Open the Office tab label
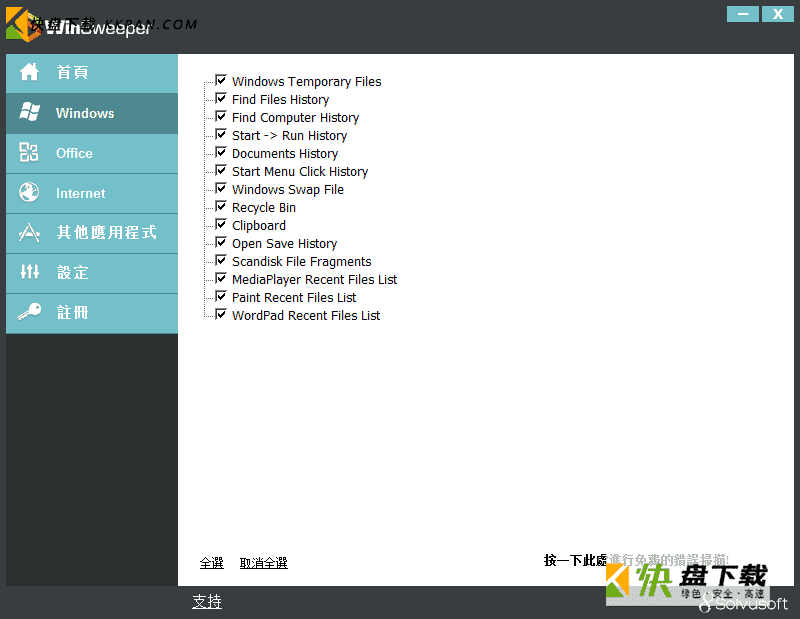 tap(74, 153)
